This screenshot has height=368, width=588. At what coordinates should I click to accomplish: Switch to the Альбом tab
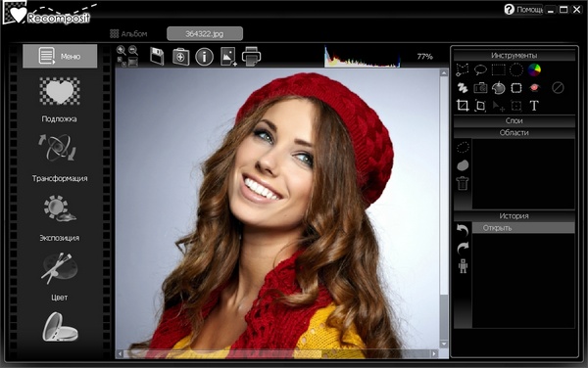coord(128,34)
